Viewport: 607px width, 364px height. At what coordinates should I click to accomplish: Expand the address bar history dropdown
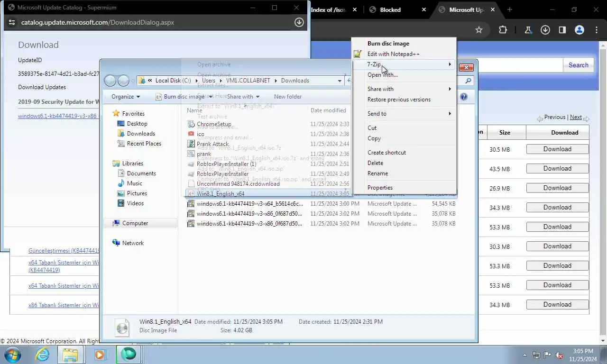click(340, 81)
